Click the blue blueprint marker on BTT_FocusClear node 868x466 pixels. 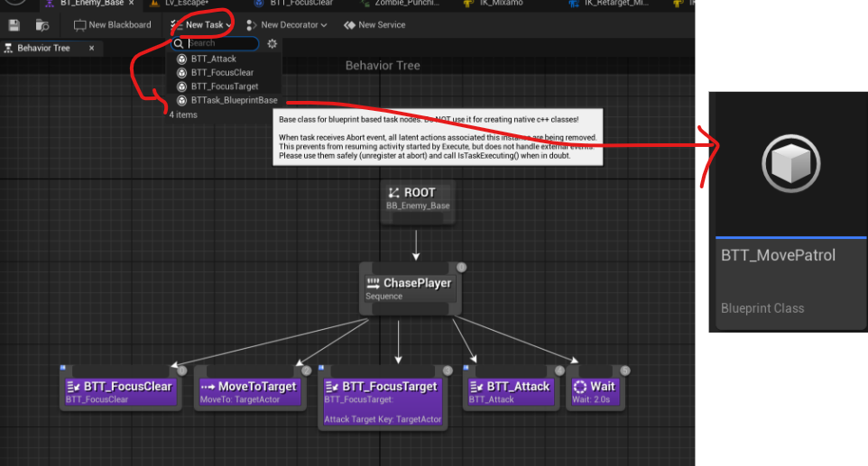(x=62, y=368)
